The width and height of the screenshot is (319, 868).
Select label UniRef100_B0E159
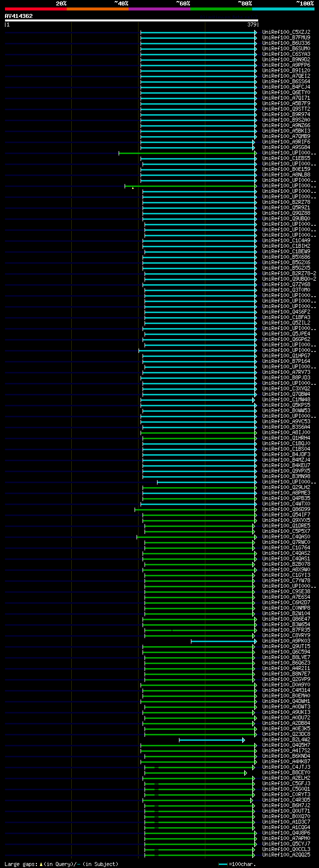coord(286,170)
